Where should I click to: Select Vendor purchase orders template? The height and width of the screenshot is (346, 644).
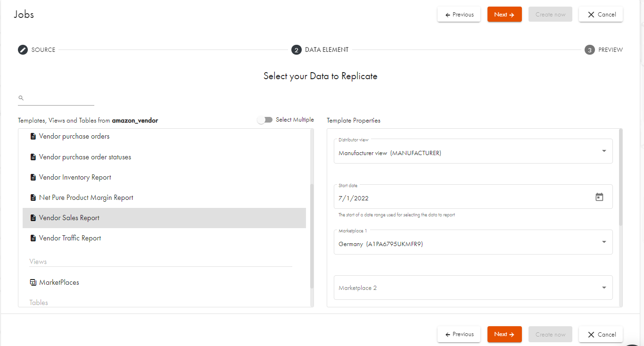74,136
